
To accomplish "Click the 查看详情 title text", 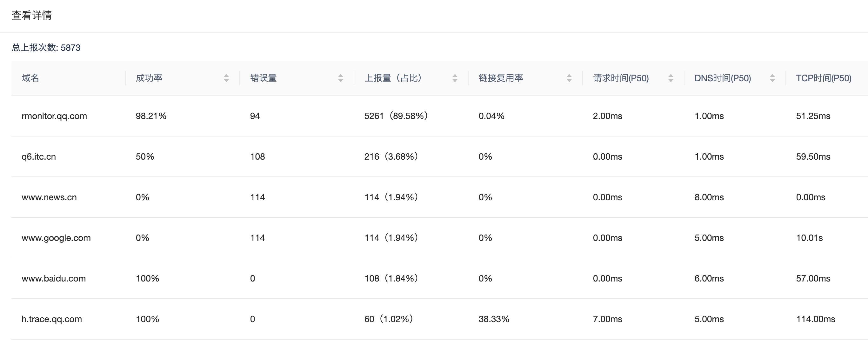I will pos(32,15).
